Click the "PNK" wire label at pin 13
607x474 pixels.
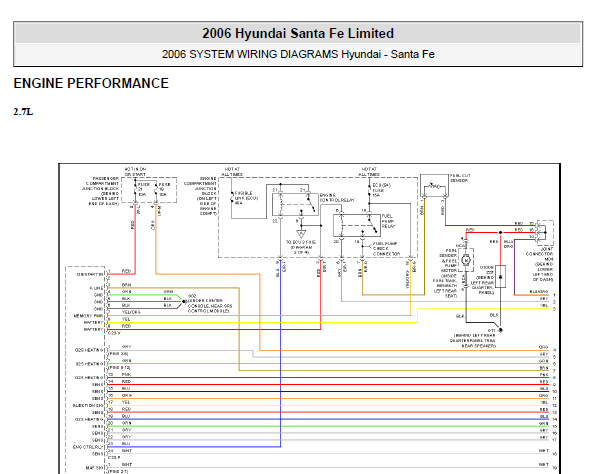point(126,374)
